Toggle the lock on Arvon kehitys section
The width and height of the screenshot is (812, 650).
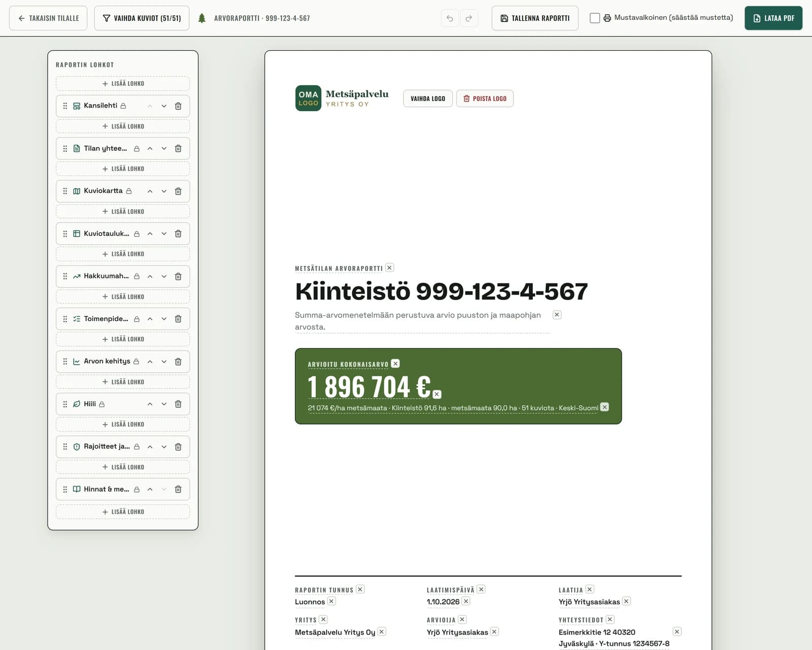(x=136, y=362)
